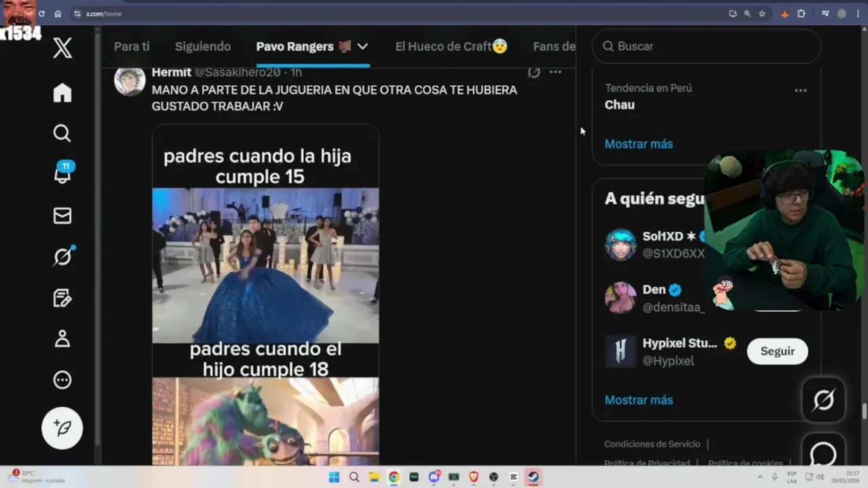
Task: Open three-dot menu for Chau trend
Action: click(x=801, y=90)
